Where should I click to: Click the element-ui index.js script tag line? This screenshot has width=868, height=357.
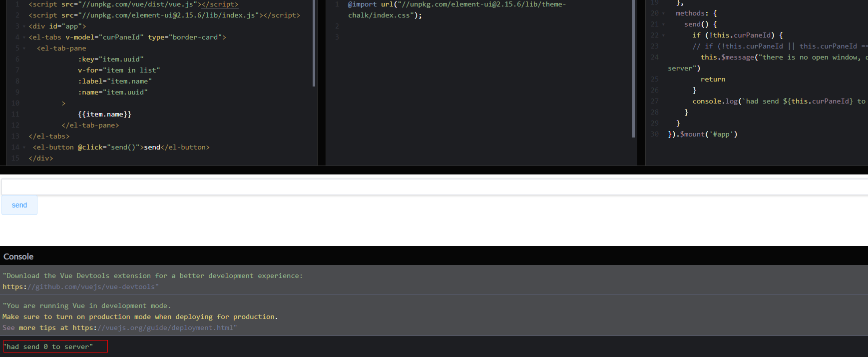[164, 15]
